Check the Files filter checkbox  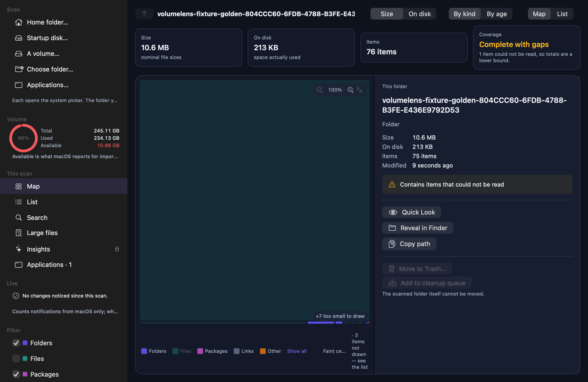point(16,358)
